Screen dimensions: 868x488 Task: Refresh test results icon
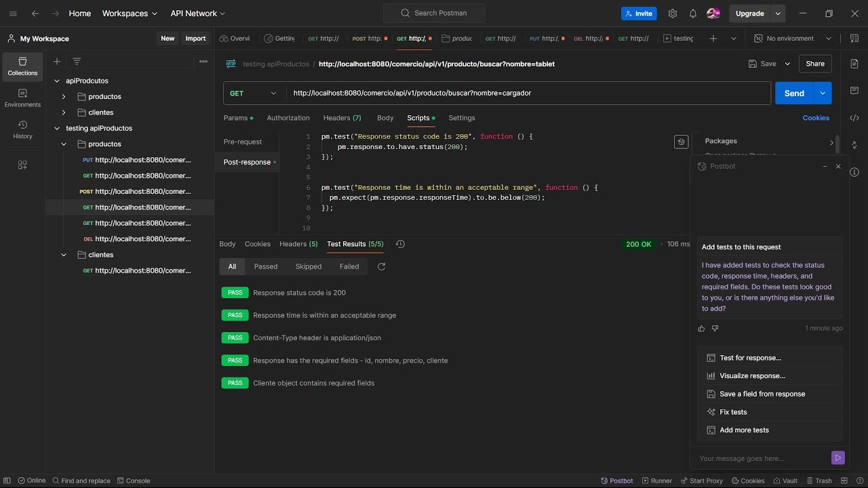click(x=381, y=266)
